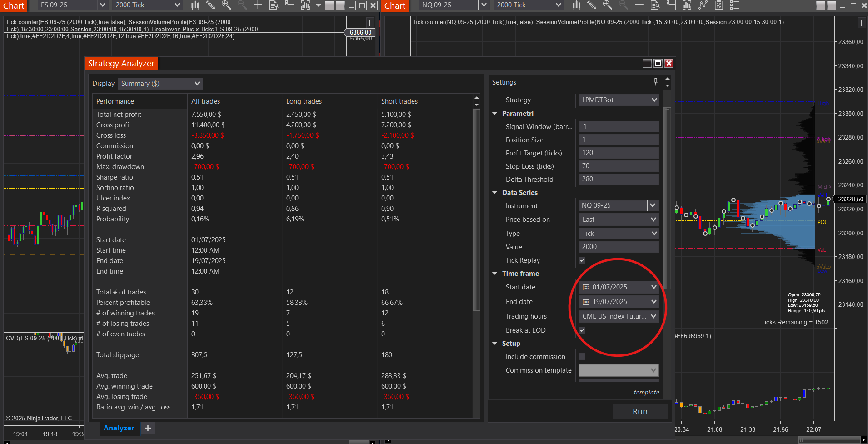
Task: Click Data Series Value 2000 field
Action: coord(619,247)
